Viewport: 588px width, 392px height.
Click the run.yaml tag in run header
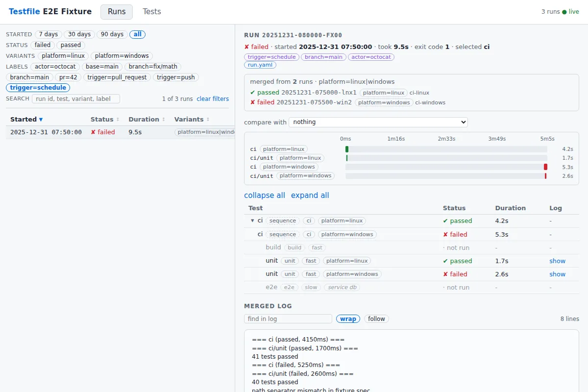(260, 65)
